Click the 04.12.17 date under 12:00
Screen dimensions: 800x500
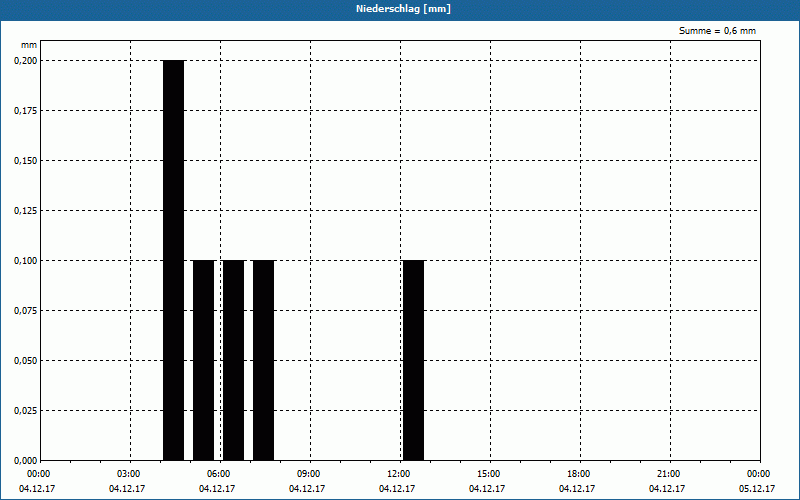click(x=397, y=489)
